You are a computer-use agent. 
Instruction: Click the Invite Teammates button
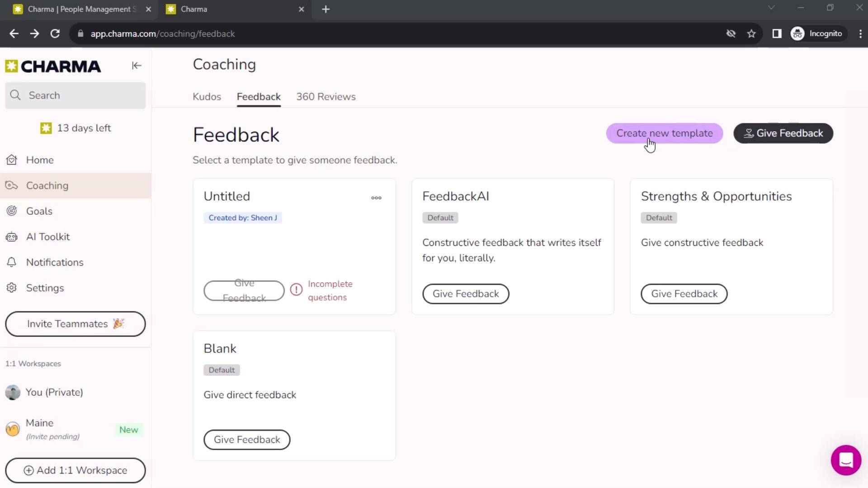point(75,324)
